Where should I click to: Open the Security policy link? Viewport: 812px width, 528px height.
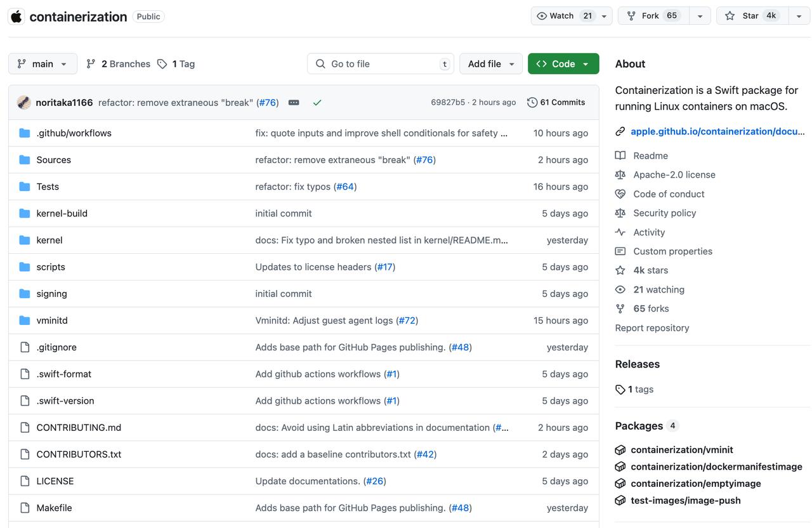665,213
